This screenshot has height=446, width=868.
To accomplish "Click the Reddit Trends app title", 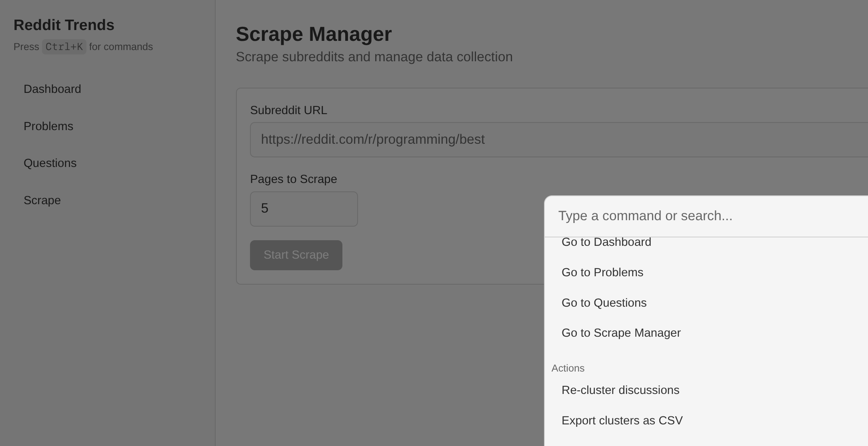I will 64,25.
